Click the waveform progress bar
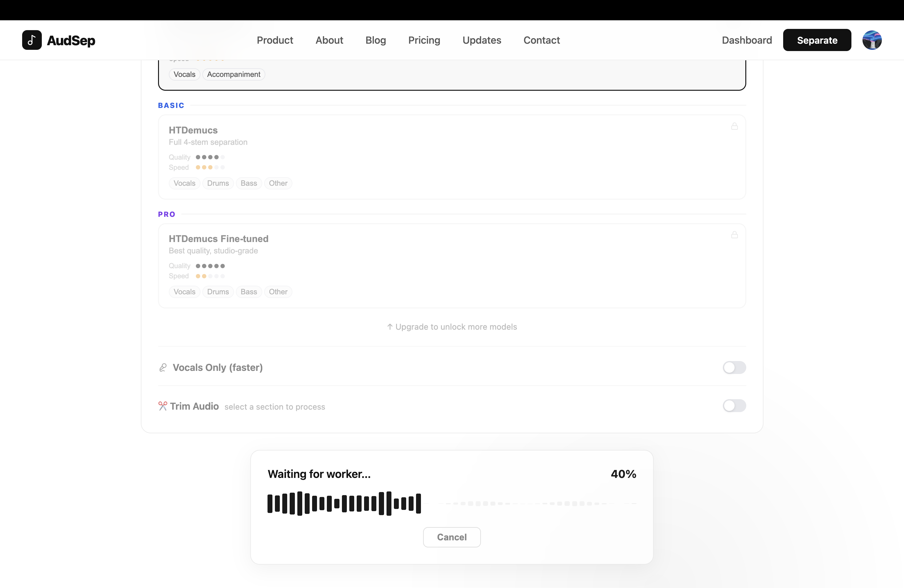This screenshot has height=588, width=904. [x=452, y=503]
